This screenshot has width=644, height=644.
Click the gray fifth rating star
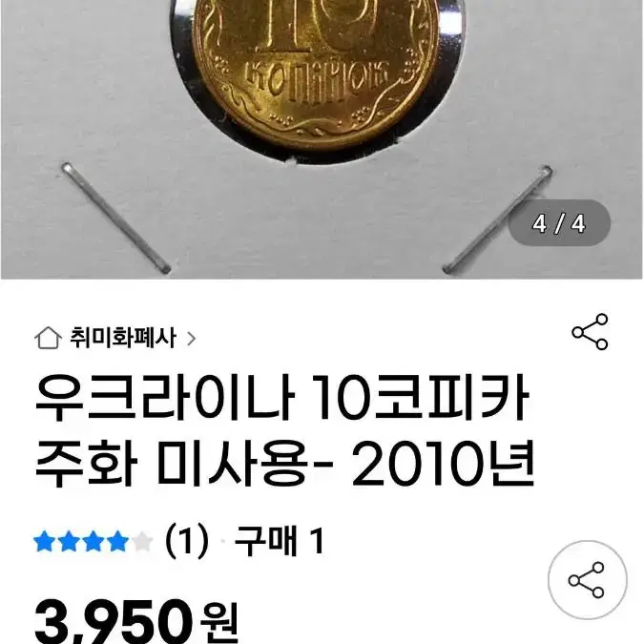point(142,541)
